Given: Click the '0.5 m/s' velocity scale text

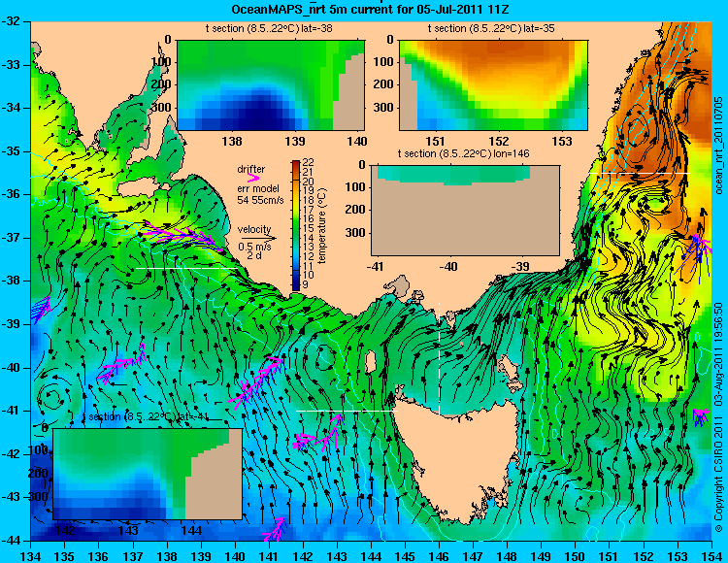Looking at the screenshot, I should tap(255, 247).
